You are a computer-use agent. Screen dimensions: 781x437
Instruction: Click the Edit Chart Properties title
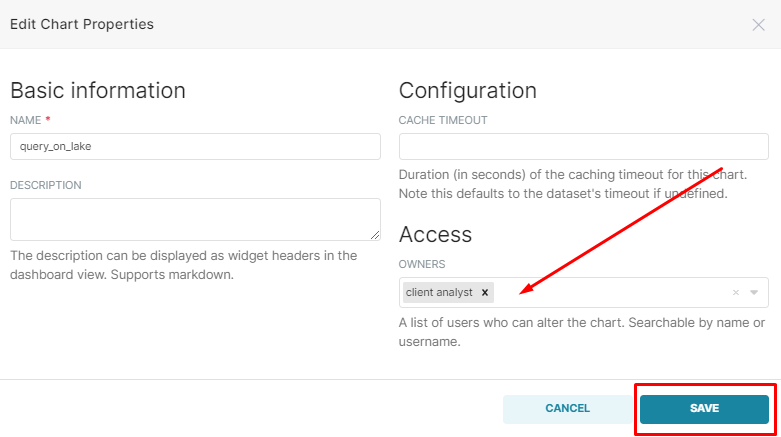tap(82, 24)
